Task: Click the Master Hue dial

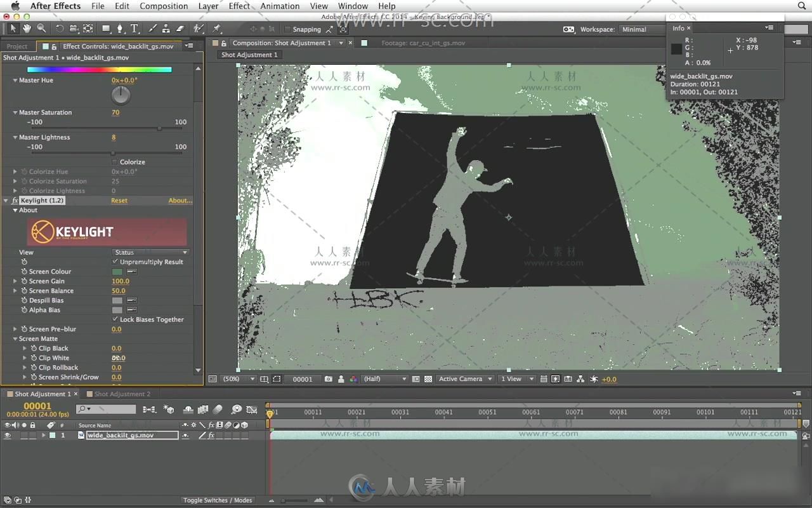Action: tap(121, 95)
